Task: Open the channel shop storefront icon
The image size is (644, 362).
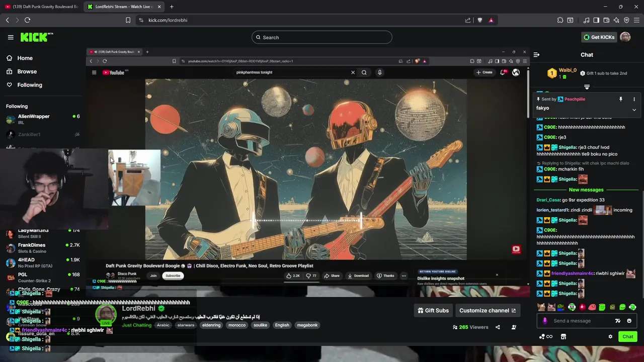Action: coord(563,337)
